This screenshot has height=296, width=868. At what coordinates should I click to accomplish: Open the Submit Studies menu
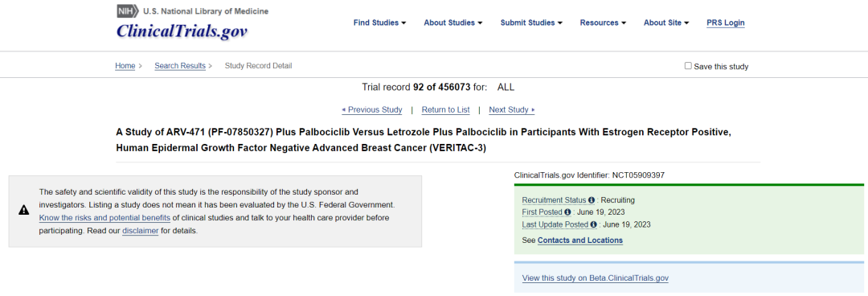531,23
